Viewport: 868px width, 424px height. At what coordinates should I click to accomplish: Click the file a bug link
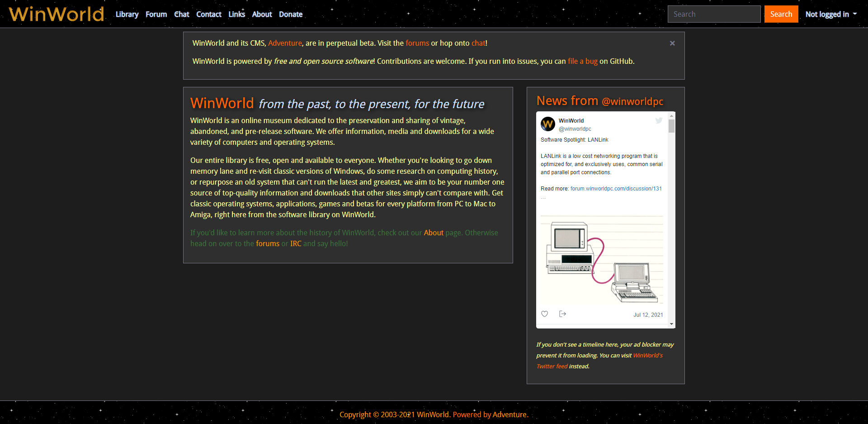click(583, 61)
